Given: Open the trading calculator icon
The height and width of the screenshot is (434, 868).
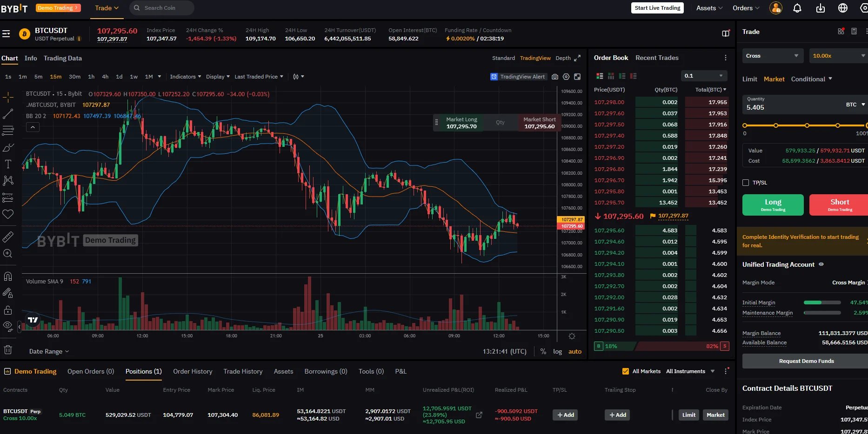Looking at the screenshot, I should (854, 31).
